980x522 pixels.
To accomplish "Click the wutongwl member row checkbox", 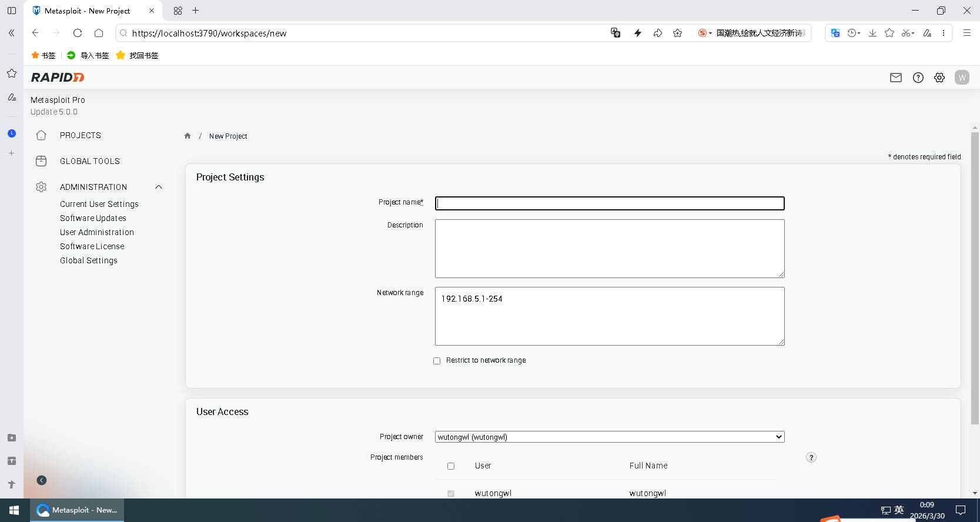I will tap(451, 494).
